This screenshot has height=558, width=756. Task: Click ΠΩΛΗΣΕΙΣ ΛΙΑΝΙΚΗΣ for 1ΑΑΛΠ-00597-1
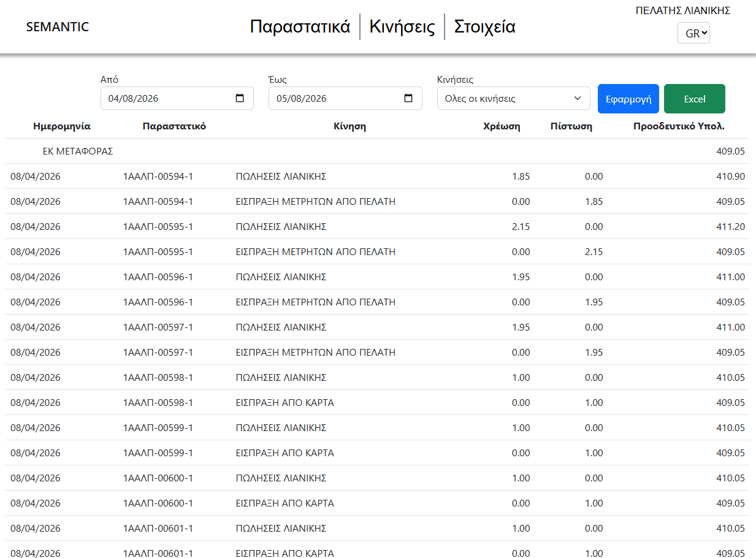[281, 327]
